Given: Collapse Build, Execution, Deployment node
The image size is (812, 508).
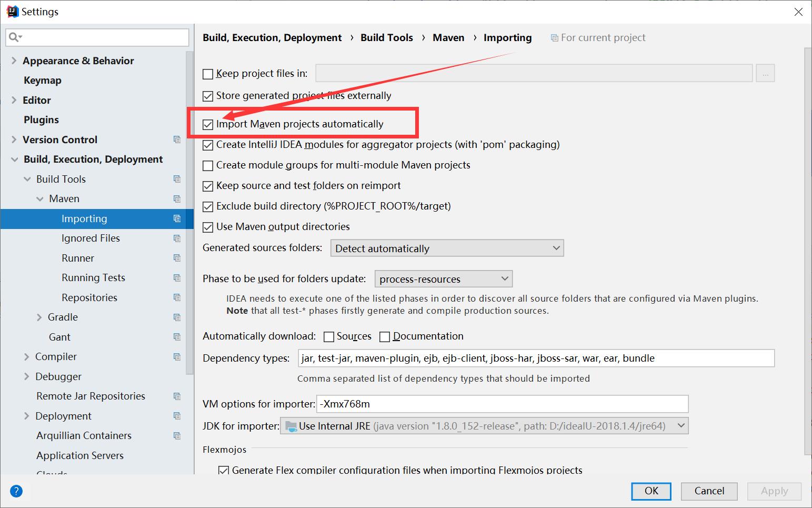Looking at the screenshot, I should point(14,160).
